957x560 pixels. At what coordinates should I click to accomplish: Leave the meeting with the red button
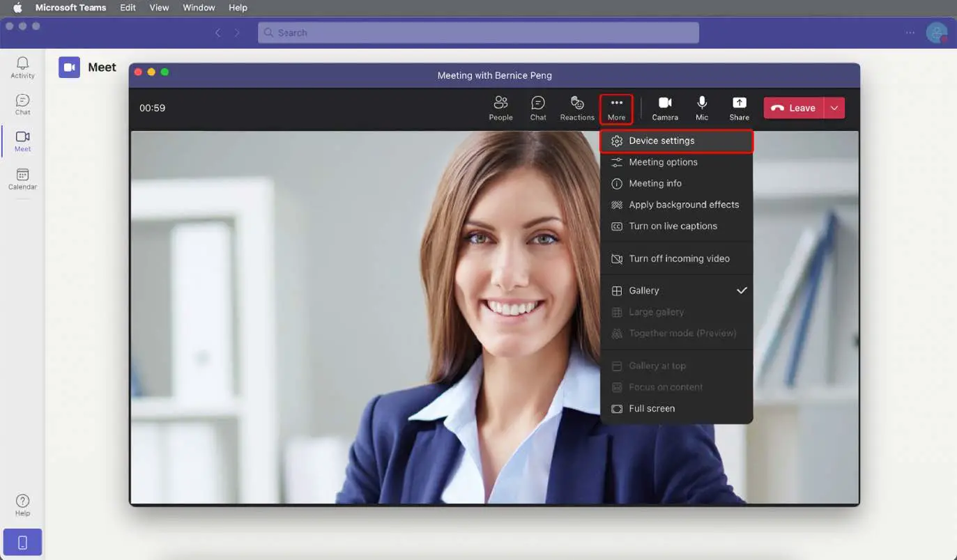[794, 108]
